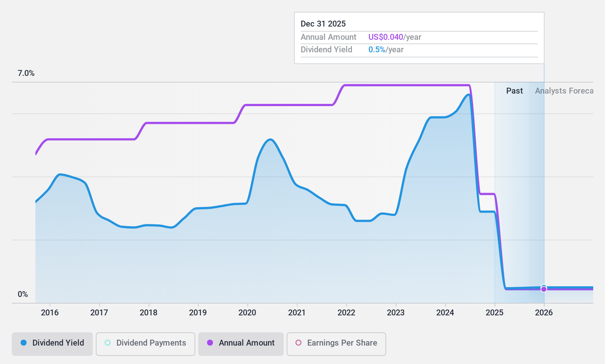605x364 pixels.
Task: Click the 2016 x-axis label
Action: [50, 312]
